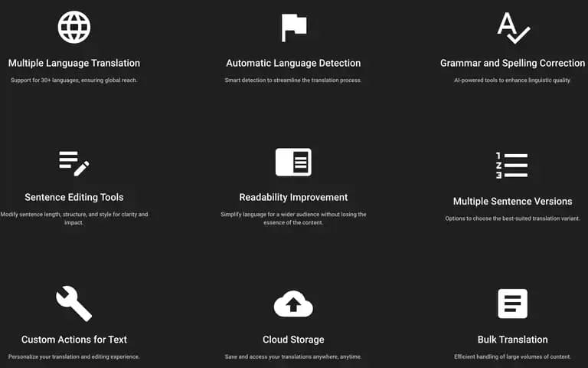Click the 'Efficient handling of large volumes' text
Screen dimensions: 588x368
[512, 356]
